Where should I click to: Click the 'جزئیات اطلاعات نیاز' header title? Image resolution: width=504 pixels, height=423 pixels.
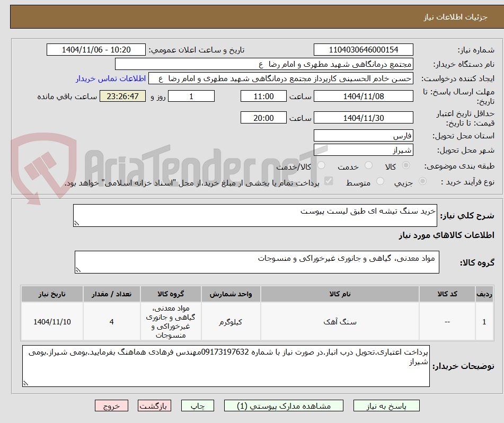pyautogui.click(x=455, y=17)
